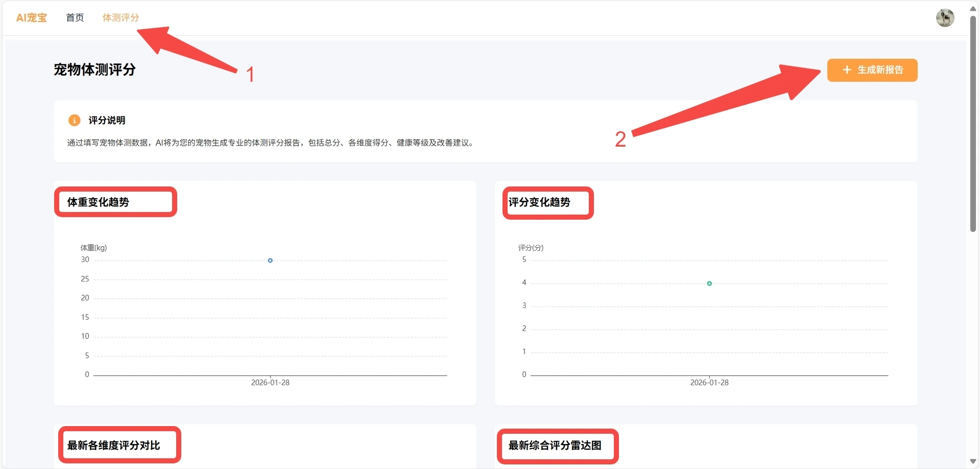Click the 评分变化趋势 chart title
The image size is (980, 469).
(539, 202)
